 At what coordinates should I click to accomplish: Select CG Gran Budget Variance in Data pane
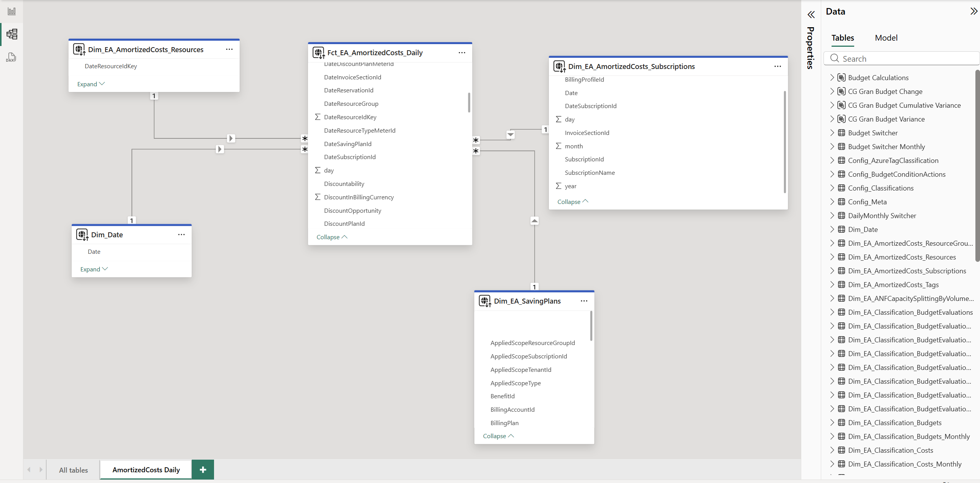[x=886, y=119]
